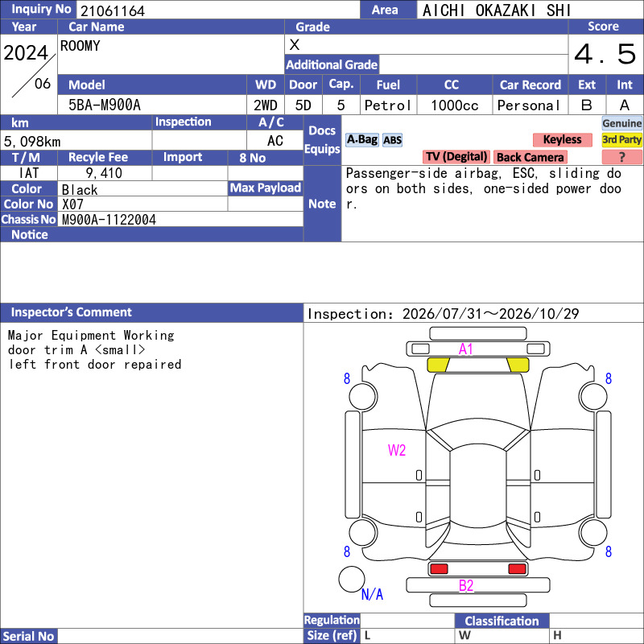
Task: Click the A1 damage mark on front bumper
Action: pos(466,349)
